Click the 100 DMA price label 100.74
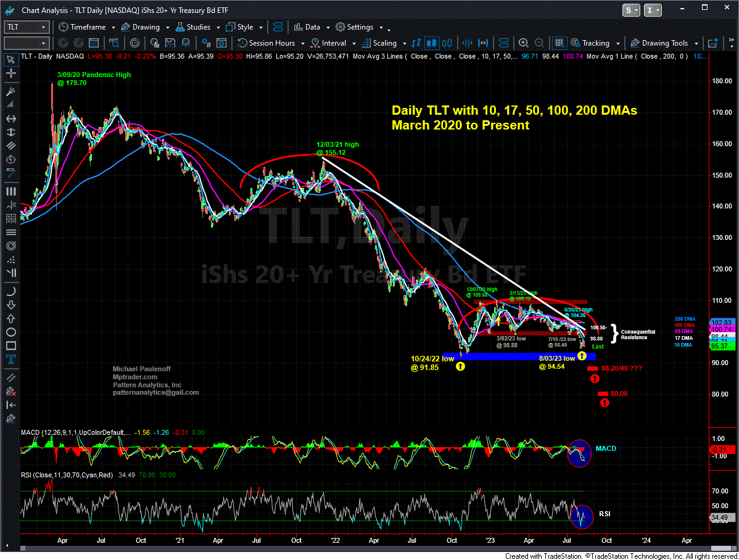The width and height of the screenshot is (739, 560). coord(722,329)
